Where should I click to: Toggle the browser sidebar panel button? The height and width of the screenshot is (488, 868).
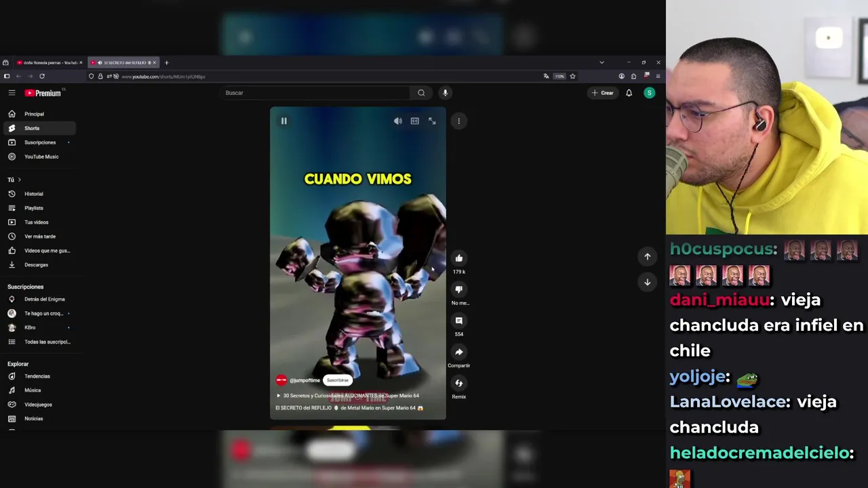[7, 77]
